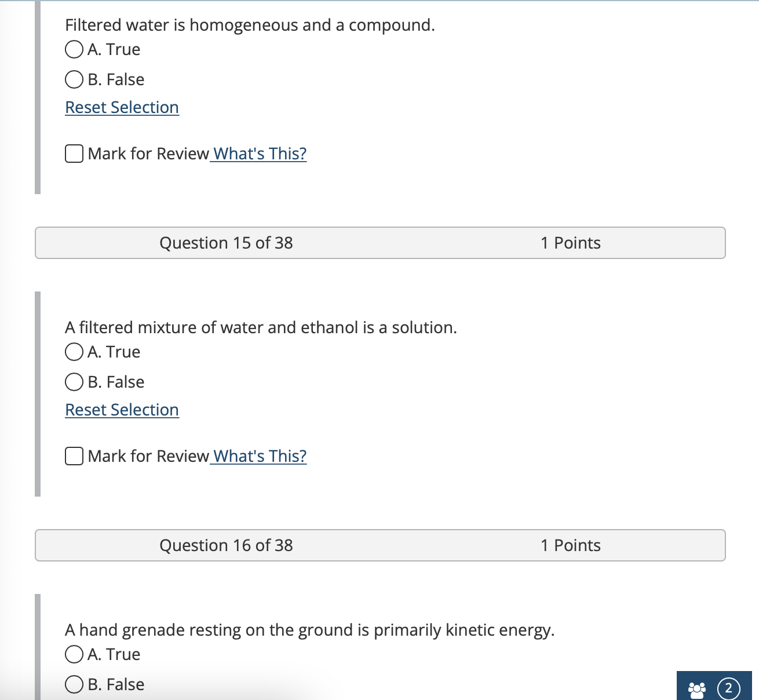Reset Selection for filtered water question
Image resolution: width=759 pixels, height=700 pixels.
coord(122,107)
